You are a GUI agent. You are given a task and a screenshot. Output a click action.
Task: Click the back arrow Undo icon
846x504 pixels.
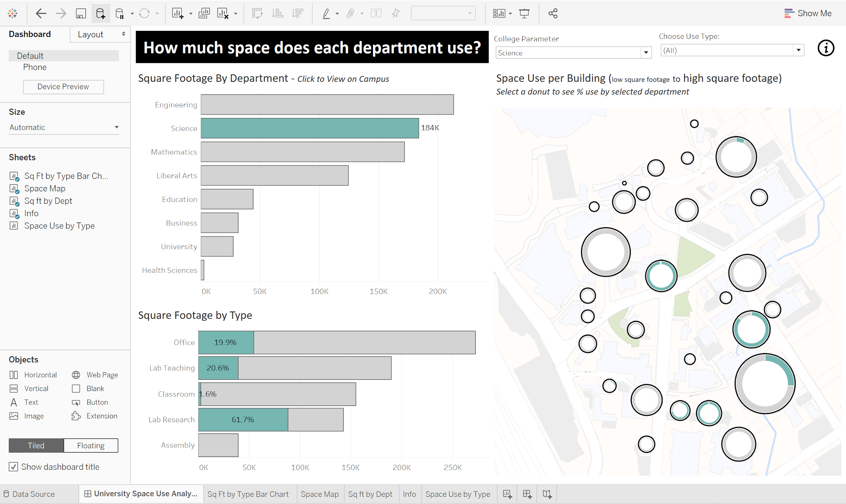[41, 14]
